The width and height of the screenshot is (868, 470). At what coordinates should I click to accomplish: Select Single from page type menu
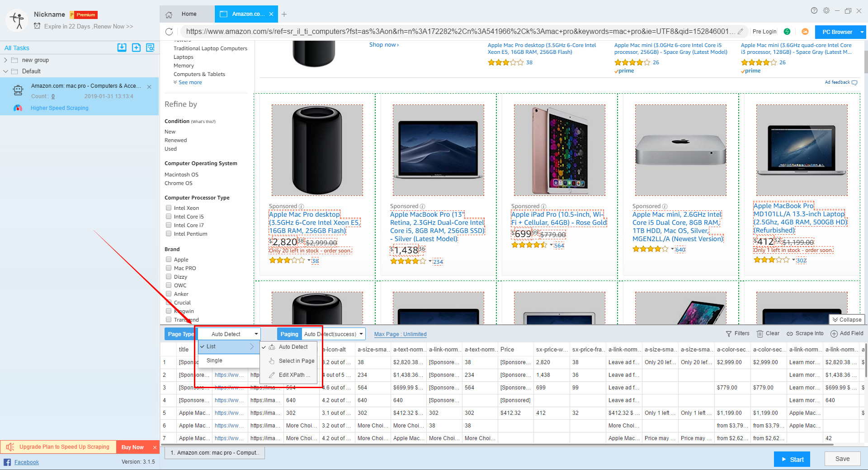214,361
